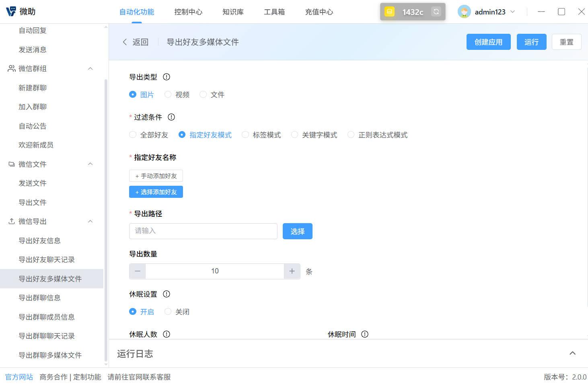The height and width of the screenshot is (384, 588).
Task: Collapse the 运行日志 panel
Action: coord(572,353)
